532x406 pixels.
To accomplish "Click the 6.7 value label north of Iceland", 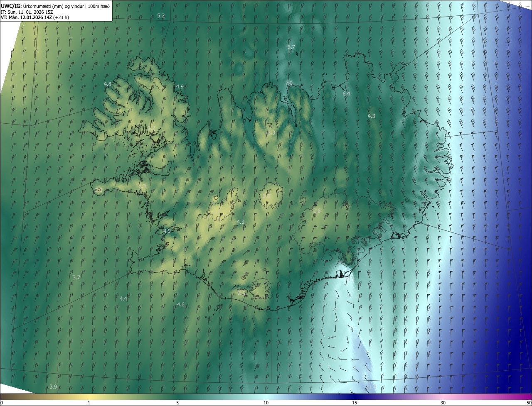I will point(291,47).
